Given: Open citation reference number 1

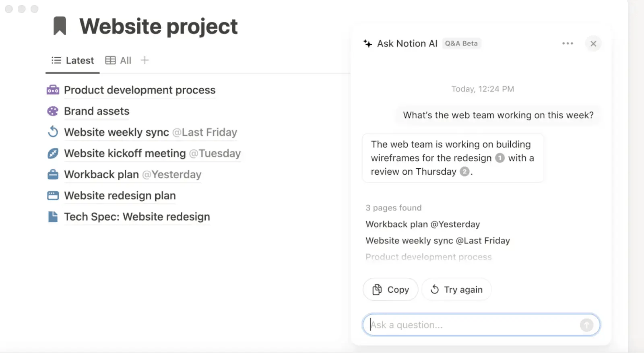Looking at the screenshot, I should (x=500, y=158).
